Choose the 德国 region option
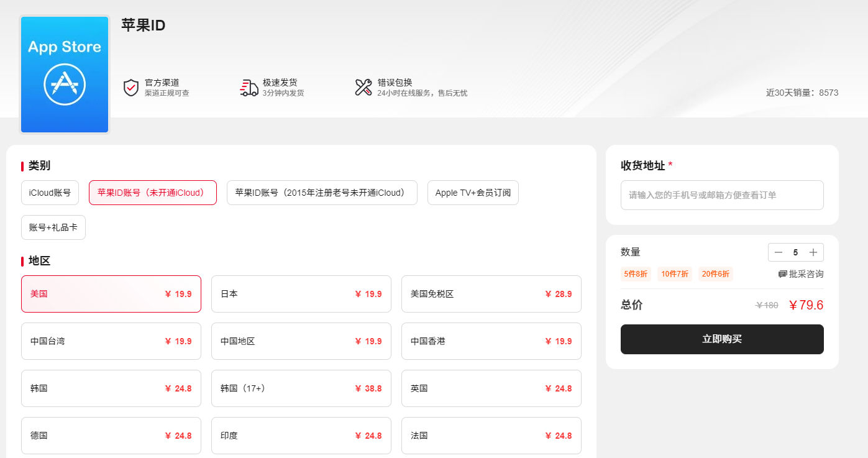Image resolution: width=868 pixels, height=458 pixels. [111, 436]
